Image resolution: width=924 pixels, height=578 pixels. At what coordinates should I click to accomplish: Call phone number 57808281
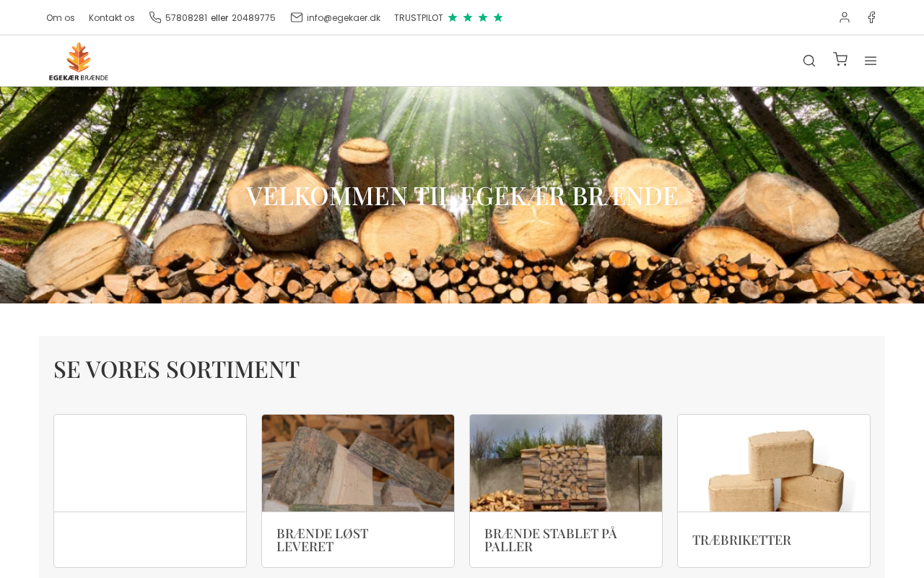(186, 17)
